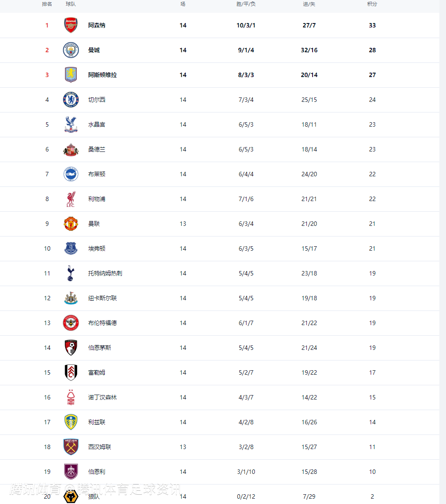Click the Wolves club crest
This screenshot has height=504, width=446.
coord(71,496)
